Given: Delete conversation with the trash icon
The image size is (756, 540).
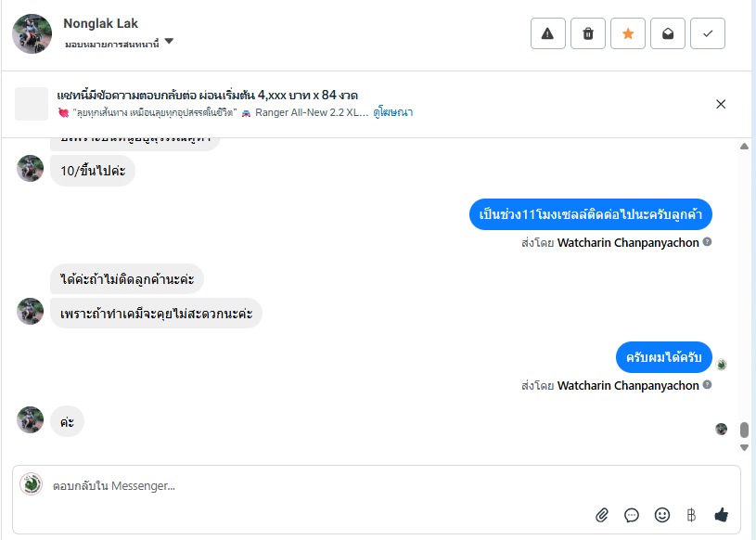Looking at the screenshot, I should tap(588, 33).
